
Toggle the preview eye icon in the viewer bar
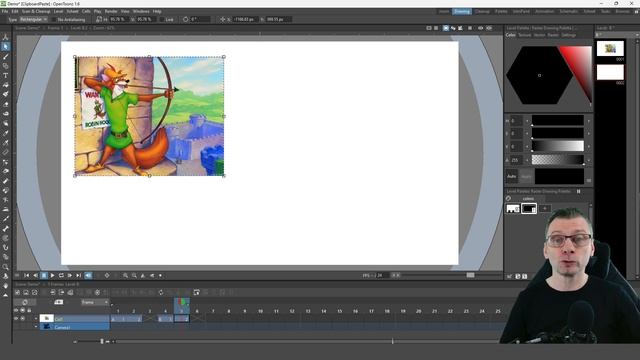pyautogui.click(x=480, y=28)
